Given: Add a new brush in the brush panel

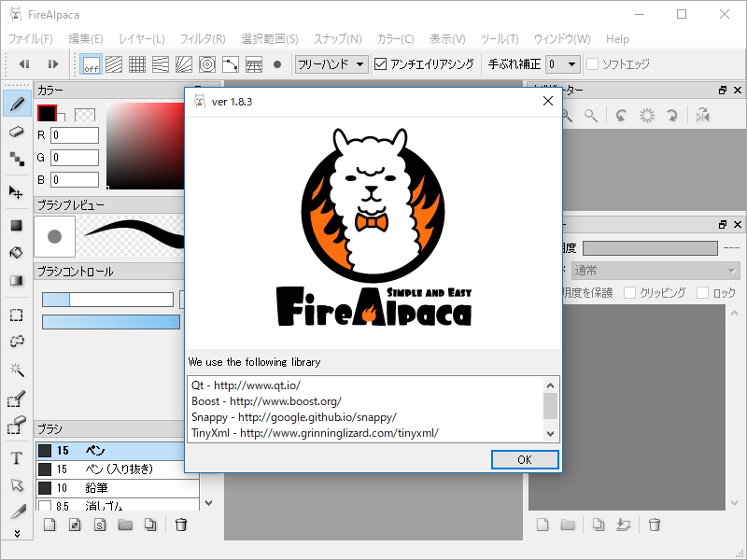Looking at the screenshot, I should (49, 525).
